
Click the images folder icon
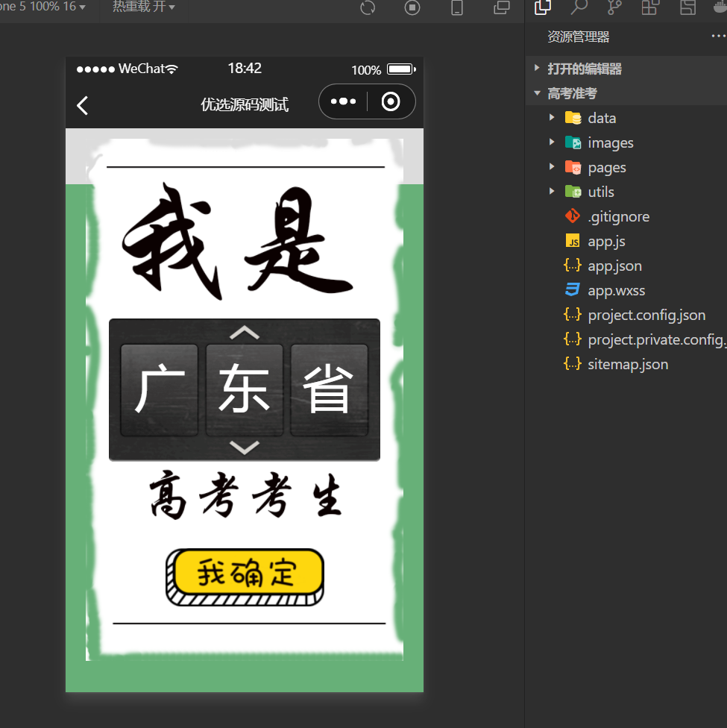tap(573, 142)
